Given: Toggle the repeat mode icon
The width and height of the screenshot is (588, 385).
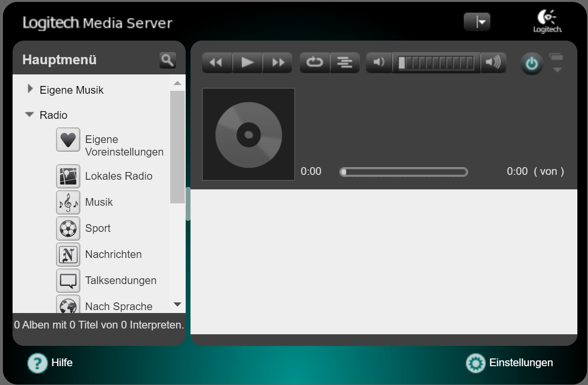Looking at the screenshot, I should (315, 62).
